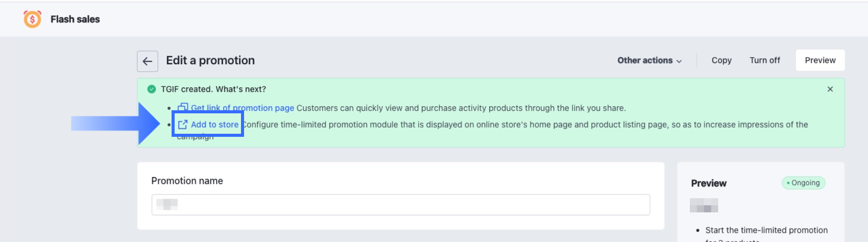Viewport: 868px width, 242px height.
Task: Select the Add to store link
Action: 214,125
